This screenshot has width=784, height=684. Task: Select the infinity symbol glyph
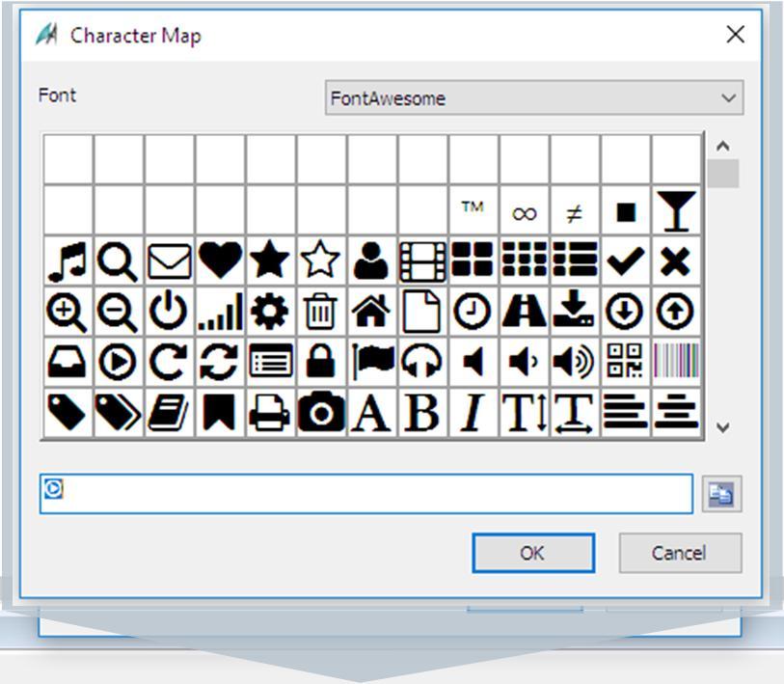524,210
